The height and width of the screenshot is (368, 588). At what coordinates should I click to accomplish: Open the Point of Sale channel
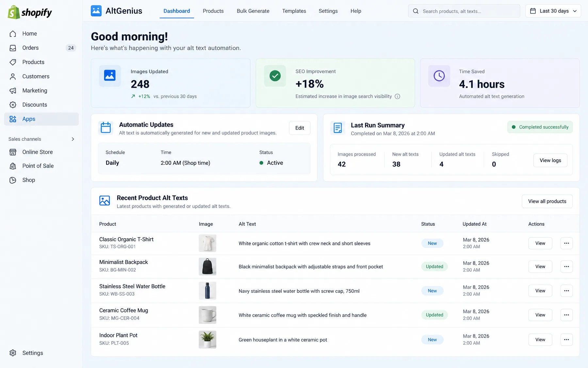[x=41, y=166]
